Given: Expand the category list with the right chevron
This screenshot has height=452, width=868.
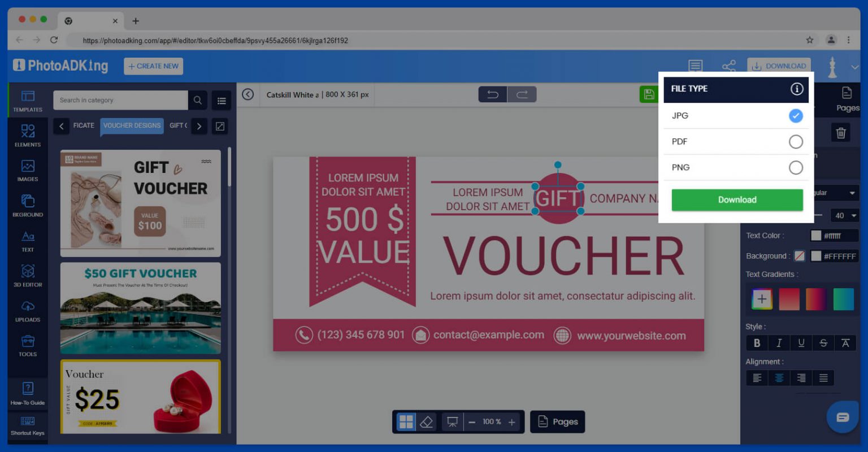Looking at the screenshot, I should [x=199, y=126].
